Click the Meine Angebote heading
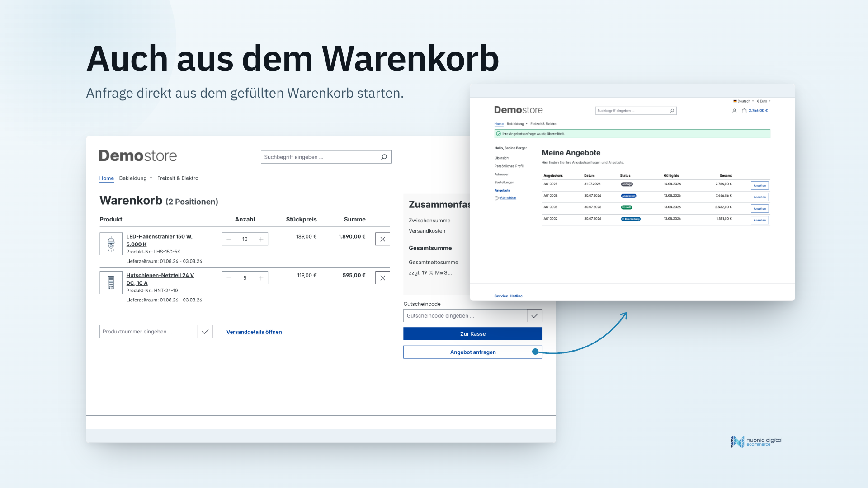868x488 pixels. pos(571,153)
